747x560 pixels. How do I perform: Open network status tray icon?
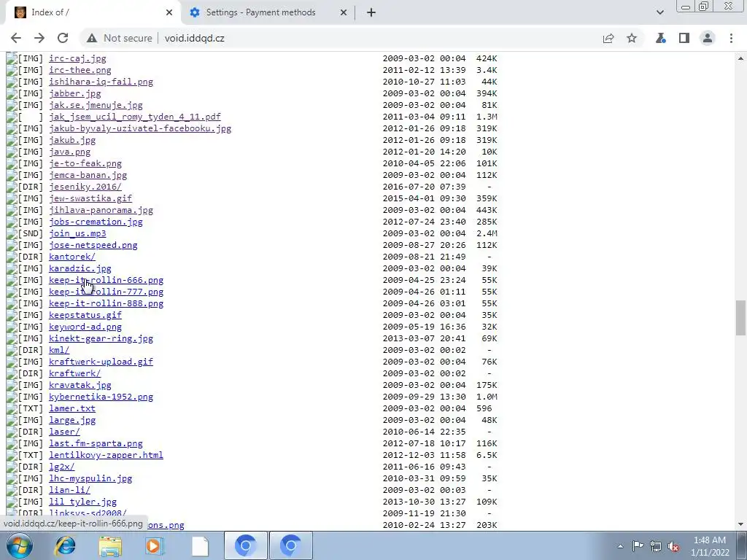656,546
